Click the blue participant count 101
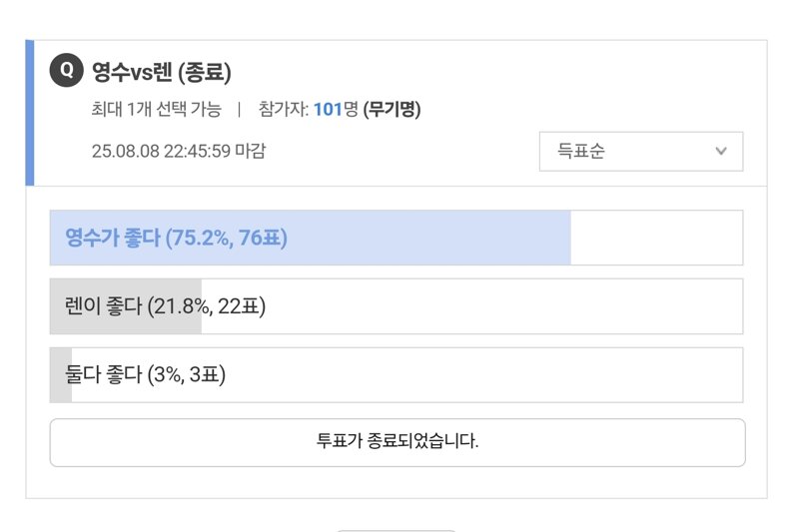 click(x=328, y=110)
